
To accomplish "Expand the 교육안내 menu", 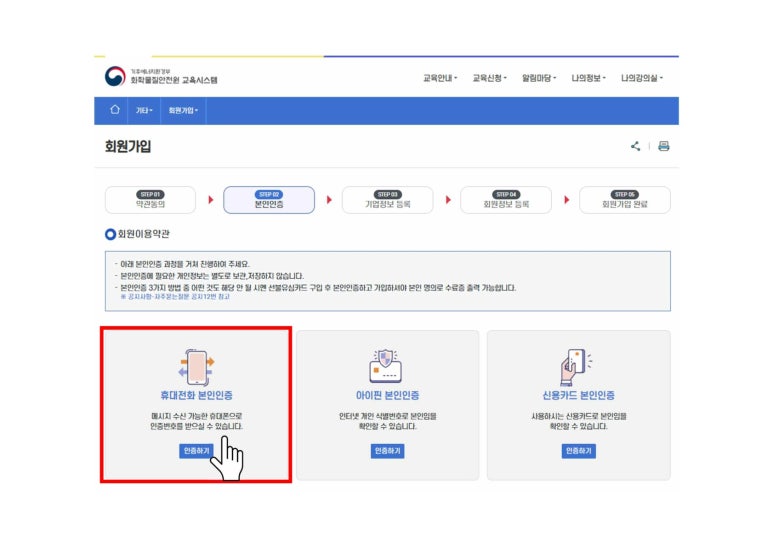I will [439, 78].
